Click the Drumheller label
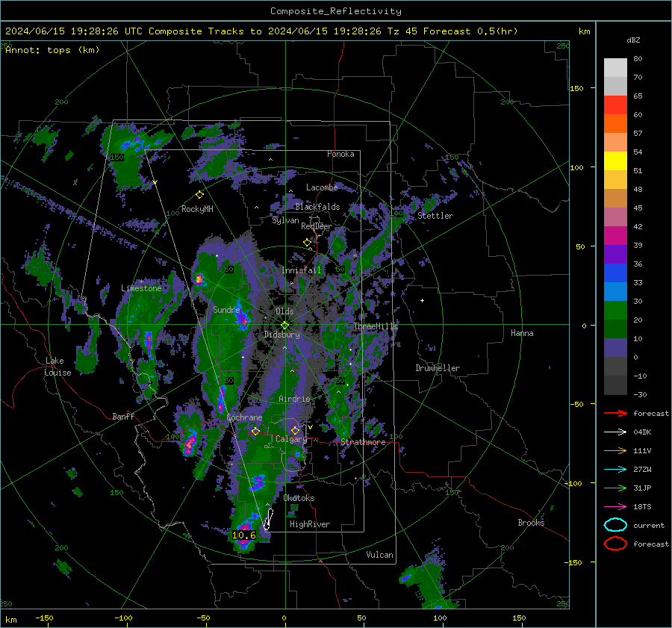The height and width of the screenshot is (628, 672). pyautogui.click(x=438, y=368)
